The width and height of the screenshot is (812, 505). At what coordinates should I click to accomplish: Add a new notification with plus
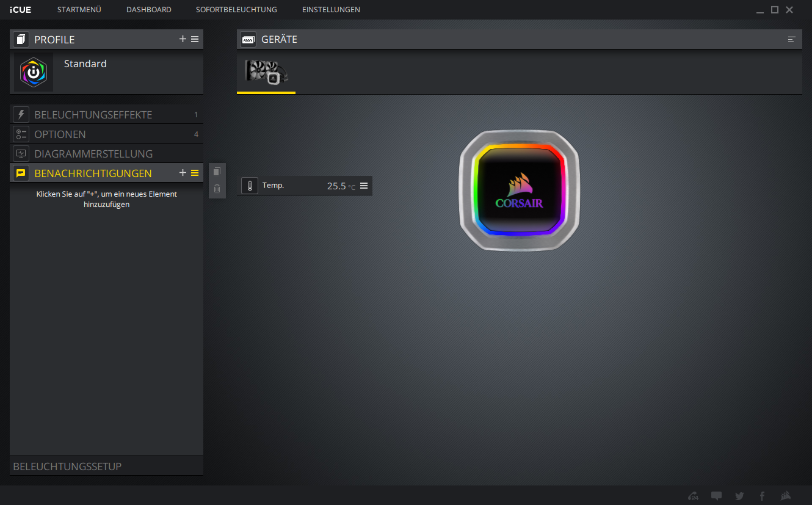183,173
